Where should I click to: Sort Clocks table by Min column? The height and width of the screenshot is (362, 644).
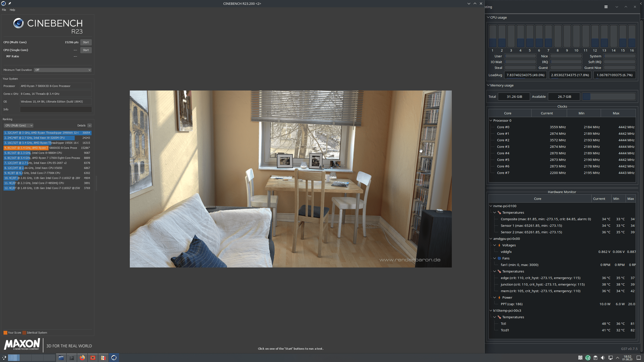(x=584, y=113)
